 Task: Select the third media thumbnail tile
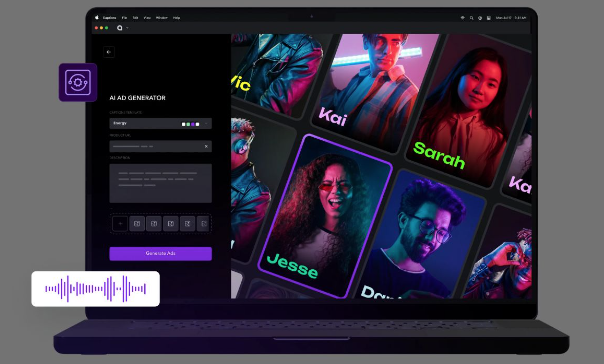pyautogui.click(x=171, y=223)
